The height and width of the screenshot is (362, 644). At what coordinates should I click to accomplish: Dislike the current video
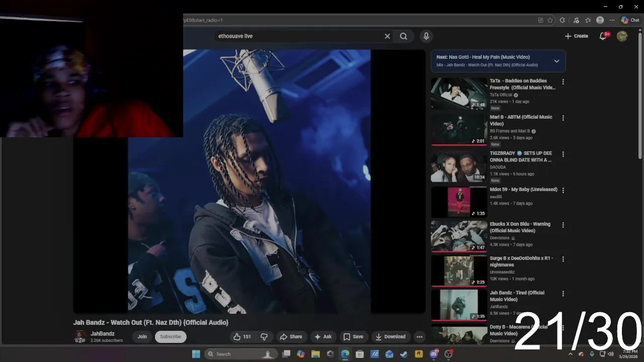point(264,337)
